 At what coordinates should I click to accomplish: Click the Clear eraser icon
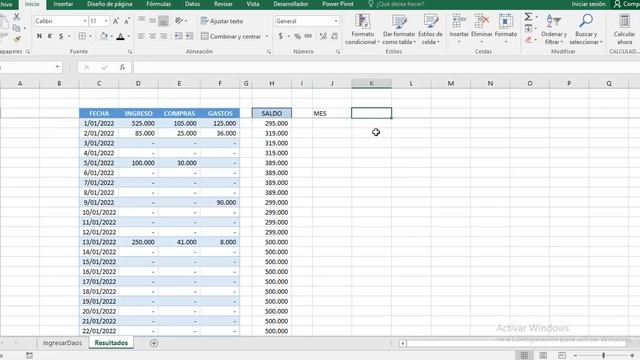528,40
